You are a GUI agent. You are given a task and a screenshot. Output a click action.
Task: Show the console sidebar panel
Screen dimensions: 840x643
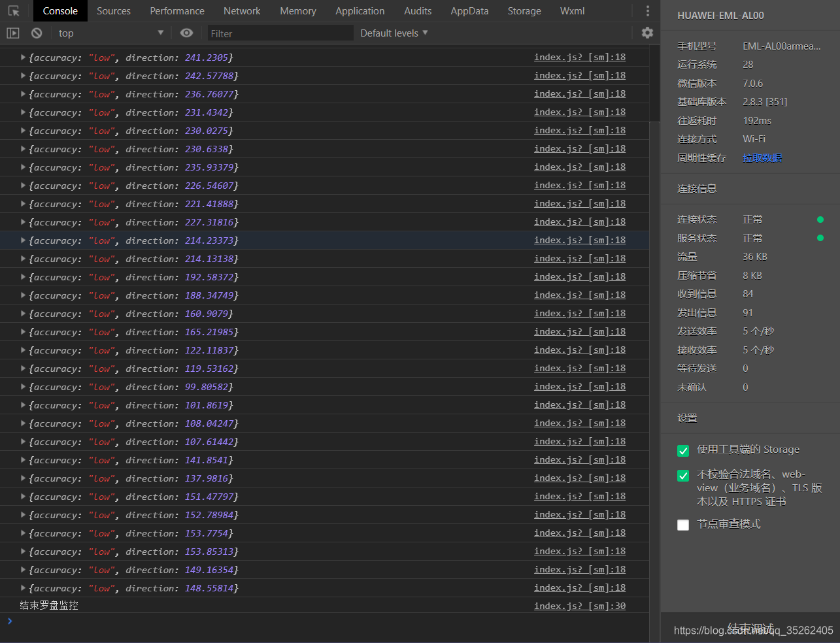pos(13,33)
